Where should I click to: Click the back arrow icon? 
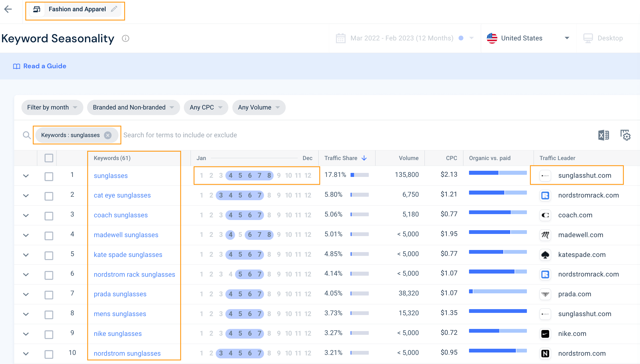[8, 9]
